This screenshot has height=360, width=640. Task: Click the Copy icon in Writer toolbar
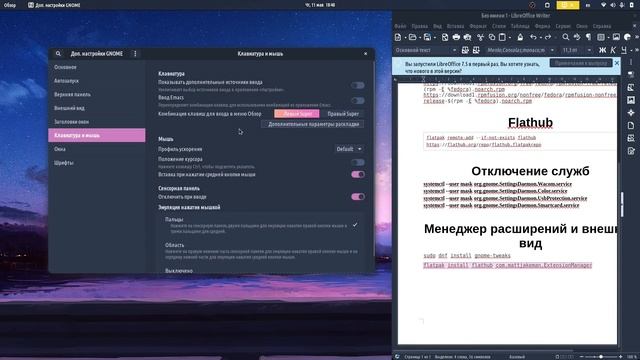(492, 38)
